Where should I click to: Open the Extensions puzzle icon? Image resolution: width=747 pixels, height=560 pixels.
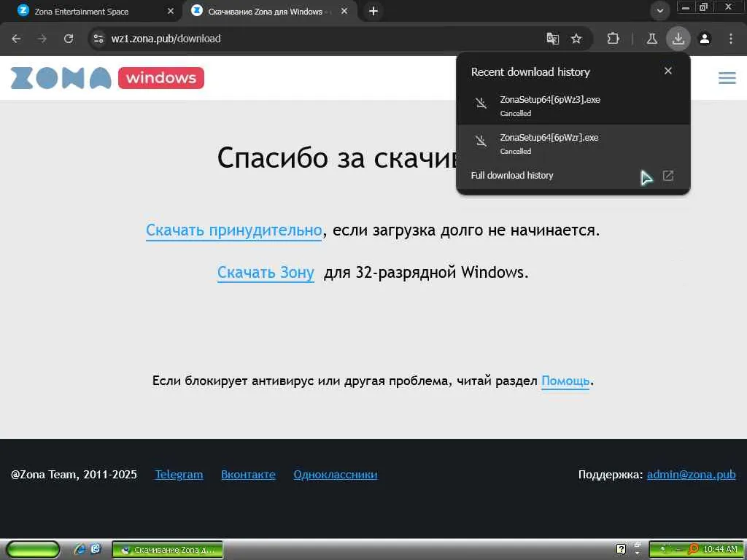613,39
